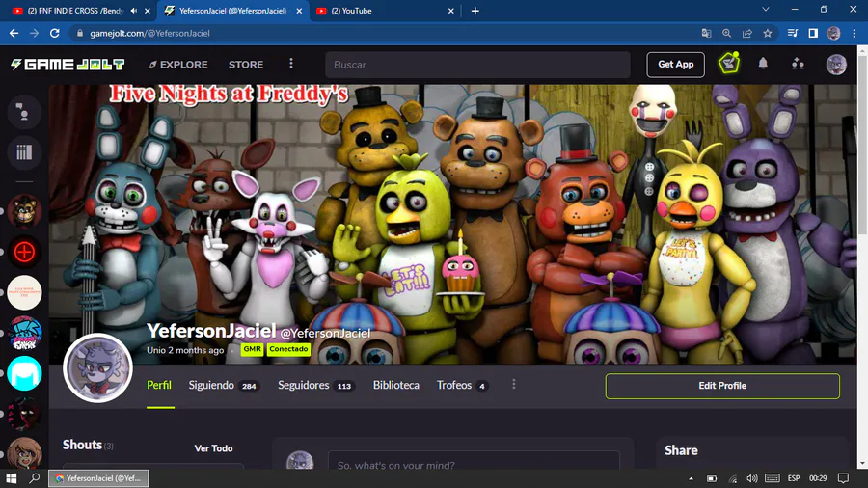Open a new browser tab
This screenshot has width=868, height=488.
475,11
